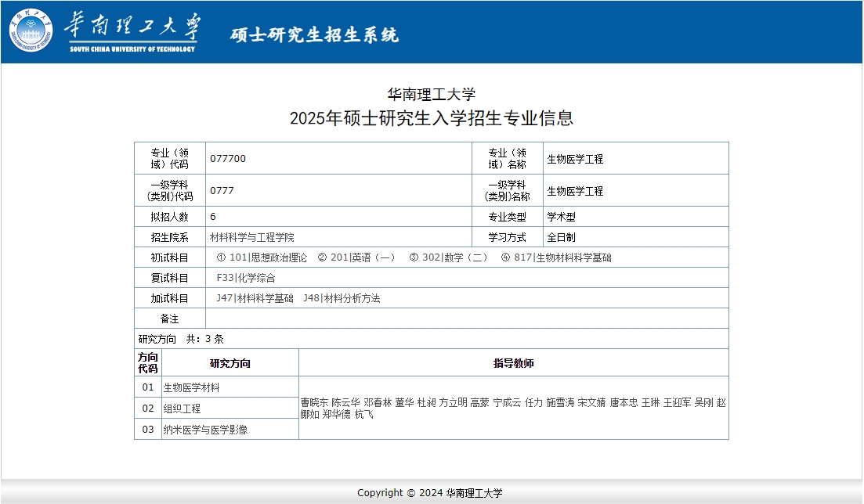Click the 专业(领域)名称 label cell

point(508,159)
